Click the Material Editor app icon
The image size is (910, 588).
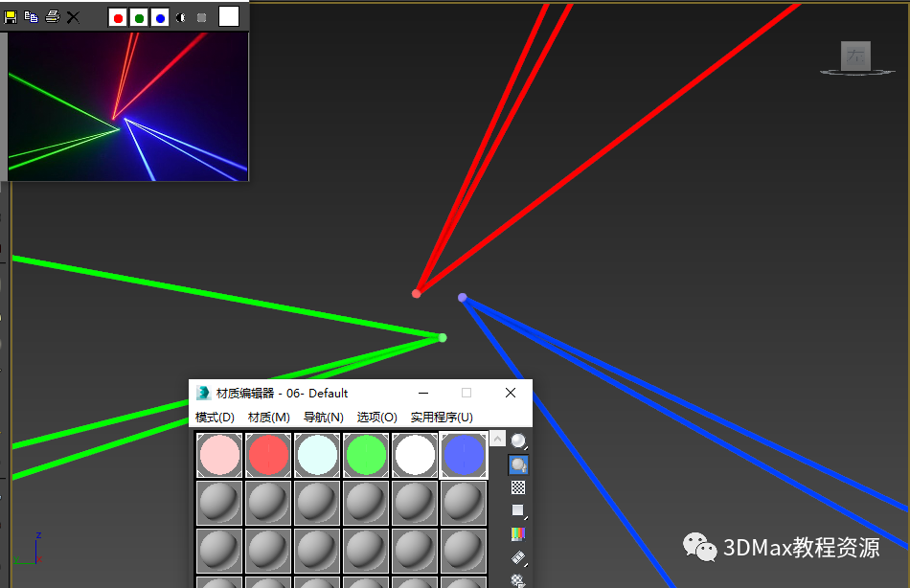[203, 393]
